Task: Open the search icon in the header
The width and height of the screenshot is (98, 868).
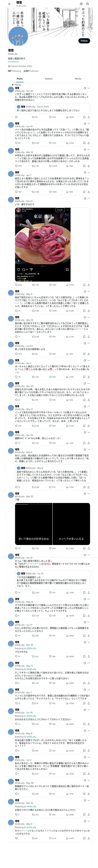Action: [88, 4]
